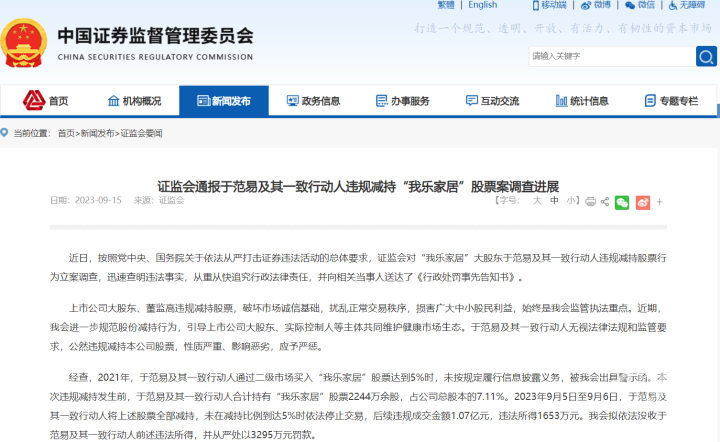This screenshot has width=720, height=442.
Task: Set font size to 中 medium
Action: click(x=554, y=201)
